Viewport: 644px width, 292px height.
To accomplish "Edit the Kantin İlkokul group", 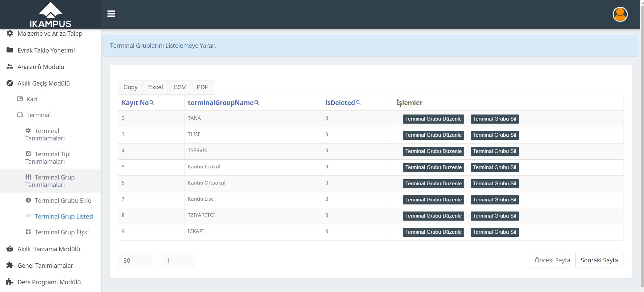I will [x=433, y=167].
